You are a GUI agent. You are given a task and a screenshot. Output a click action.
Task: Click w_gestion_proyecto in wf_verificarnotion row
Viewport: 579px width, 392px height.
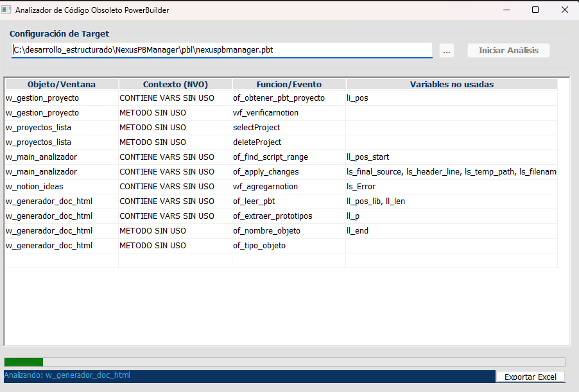click(62, 113)
